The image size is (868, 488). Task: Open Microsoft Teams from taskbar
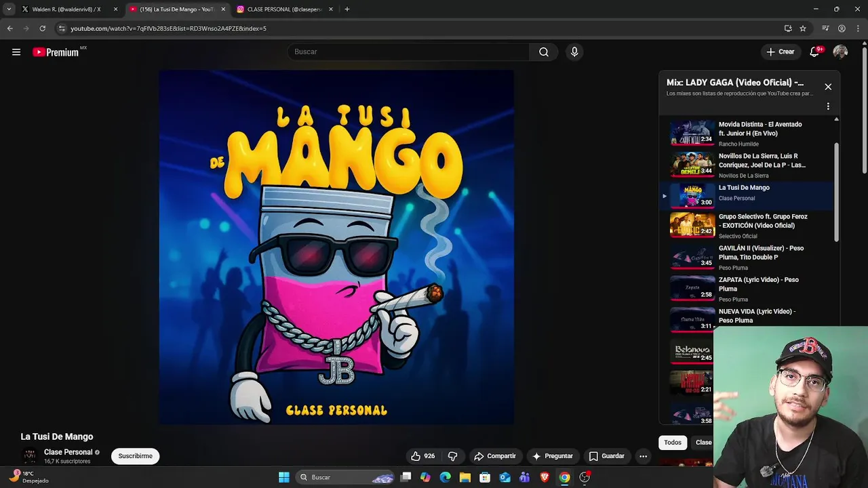pos(524,477)
